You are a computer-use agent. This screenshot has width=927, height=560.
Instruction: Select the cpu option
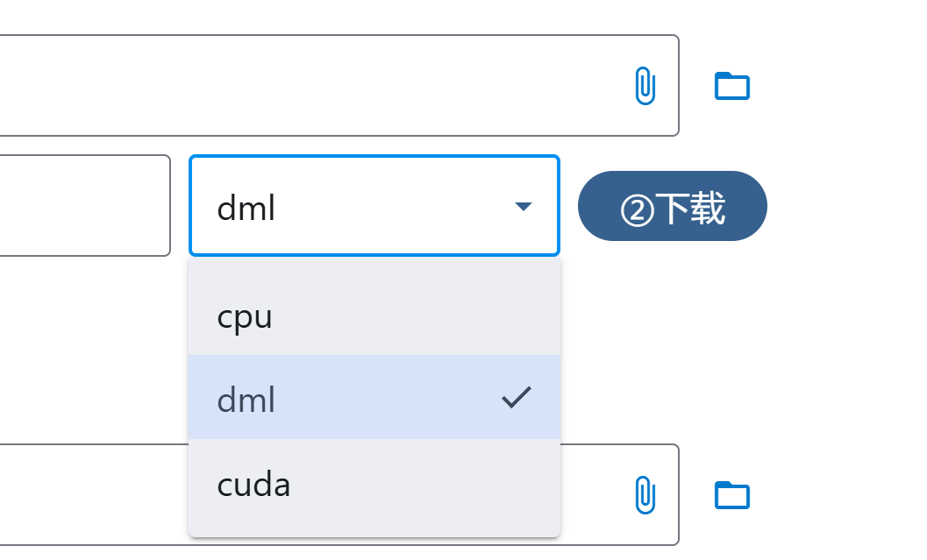(x=374, y=316)
